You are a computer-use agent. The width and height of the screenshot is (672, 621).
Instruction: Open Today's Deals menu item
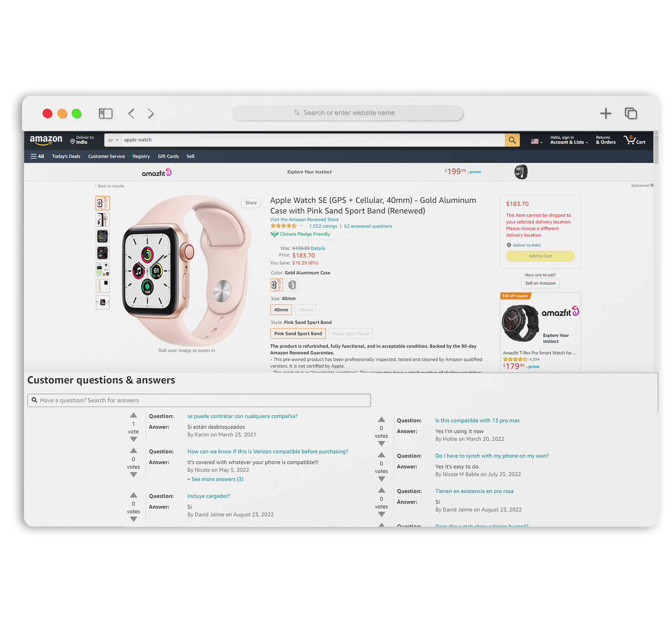(x=66, y=156)
